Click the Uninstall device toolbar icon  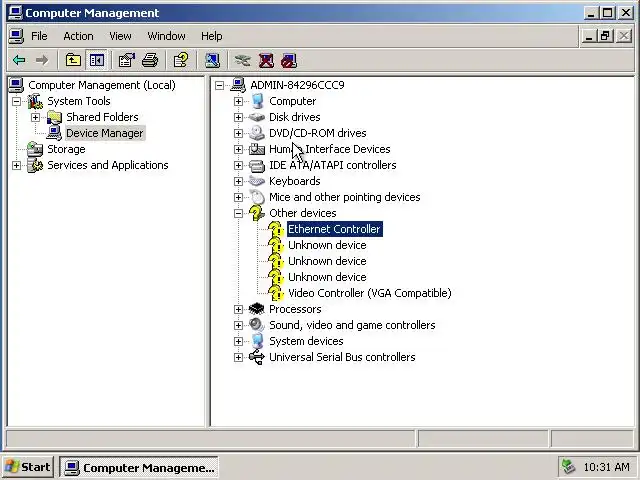(x=266, y=60)
